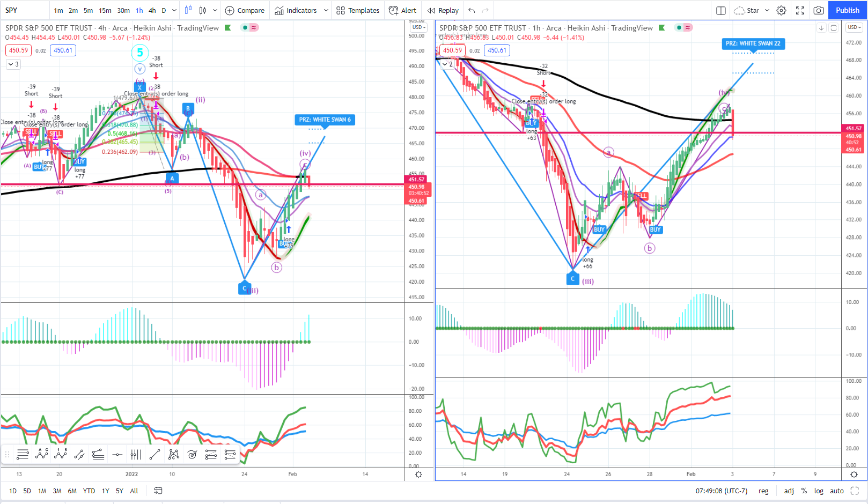
Task: Select the ABCD Elliott correction wave tool
Action: (41, 455)
